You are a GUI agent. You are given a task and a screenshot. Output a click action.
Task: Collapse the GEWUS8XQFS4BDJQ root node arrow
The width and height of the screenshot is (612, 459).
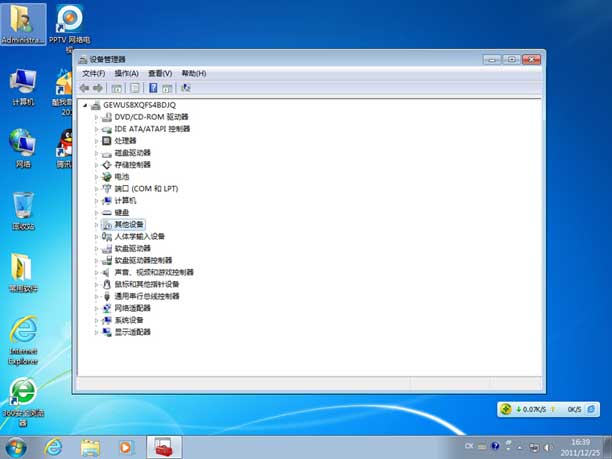coord(85,105)
